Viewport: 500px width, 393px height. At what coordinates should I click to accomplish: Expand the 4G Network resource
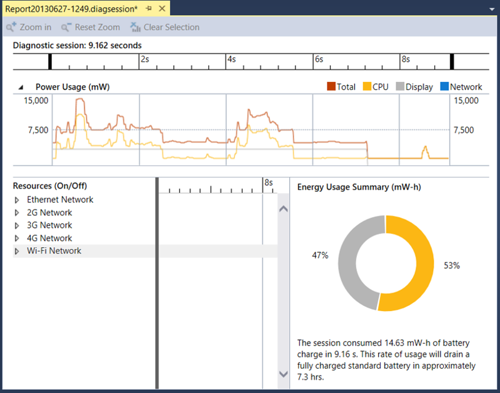coord(17,238)
